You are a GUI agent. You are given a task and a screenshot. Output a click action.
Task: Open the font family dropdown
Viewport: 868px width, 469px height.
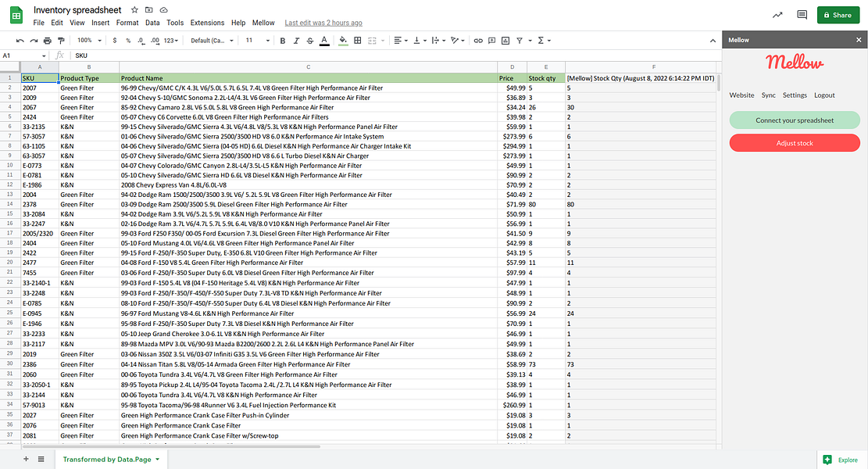(x=212, y=41)
